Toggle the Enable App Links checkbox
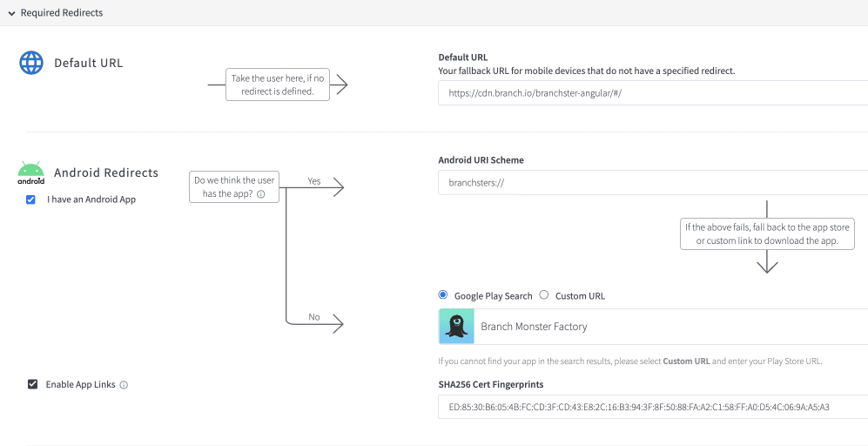 pyautogui.click(x=33, y=384)
